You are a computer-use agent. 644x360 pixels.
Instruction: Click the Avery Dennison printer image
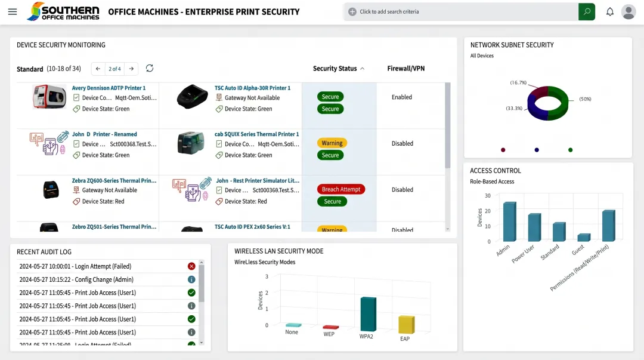pyautogui.click(x=49, y=97)
